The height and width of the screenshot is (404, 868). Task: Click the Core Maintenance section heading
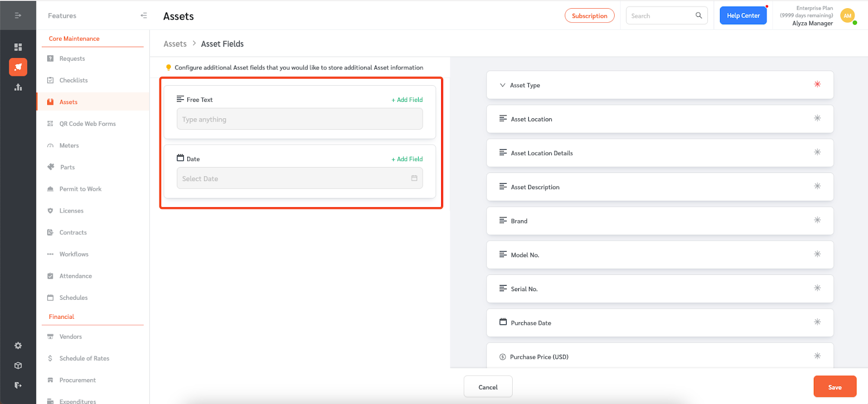pyautogui.click(x=74, y=39)
